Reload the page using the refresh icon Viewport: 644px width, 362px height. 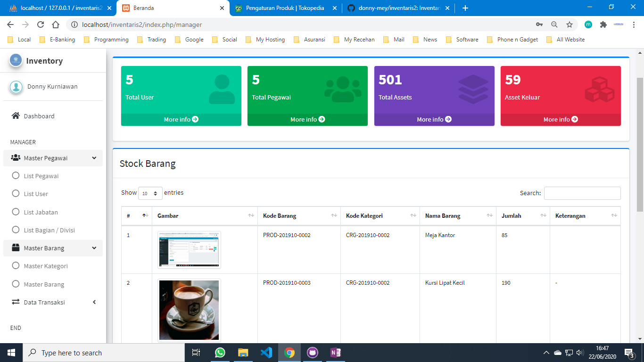[41, 25]
